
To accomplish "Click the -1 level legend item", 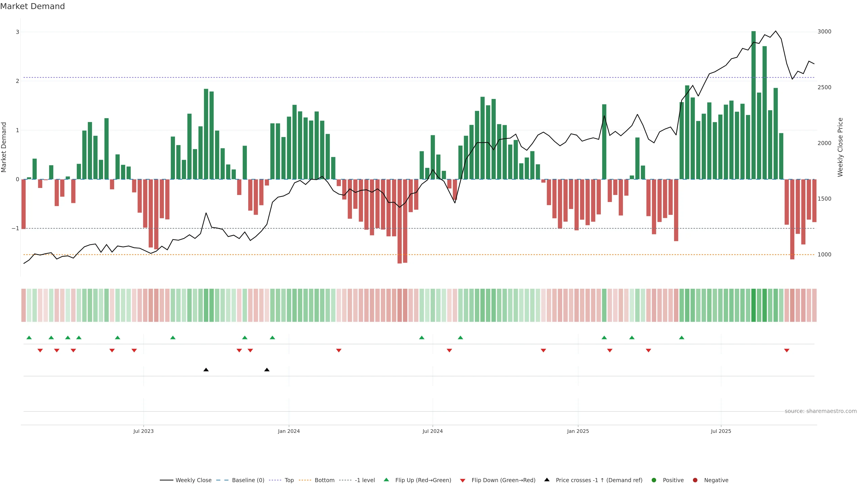I will click(365, 480).
